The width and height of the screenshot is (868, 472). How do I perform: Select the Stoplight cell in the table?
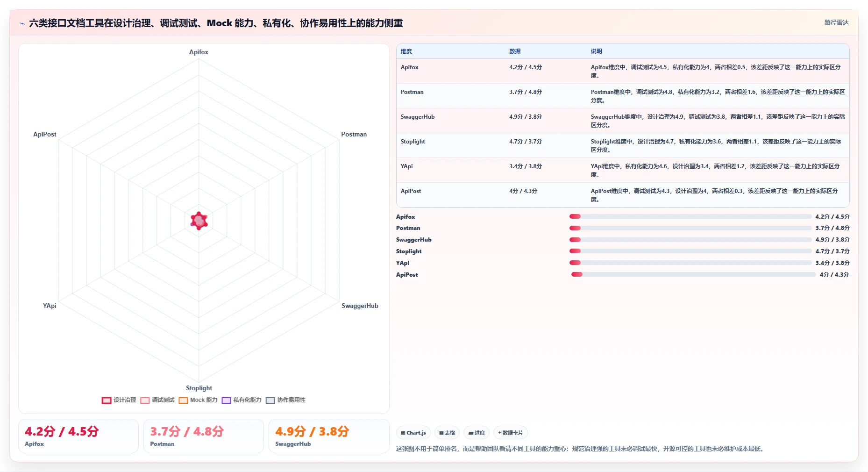coord(413,142)
